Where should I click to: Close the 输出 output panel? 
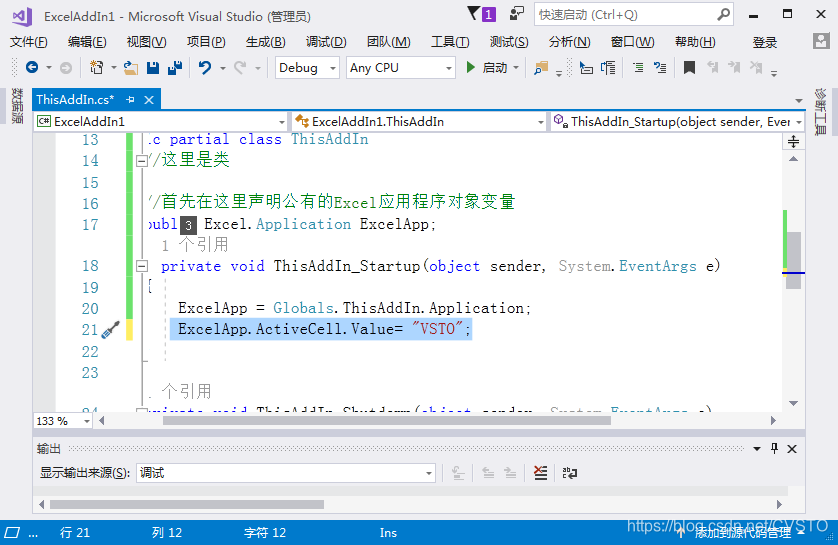(x=792, y=449)
